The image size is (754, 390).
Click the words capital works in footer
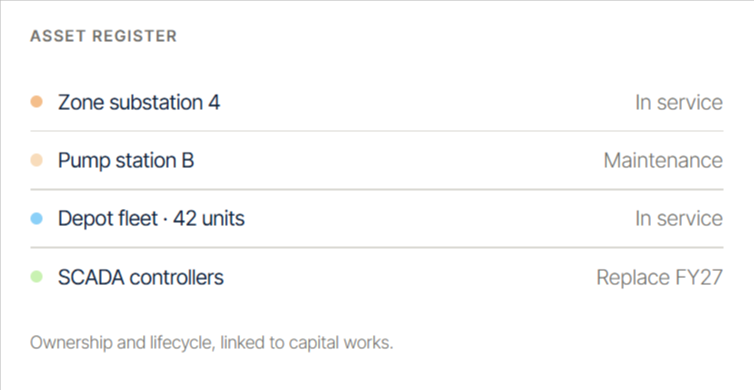[341, 343]
